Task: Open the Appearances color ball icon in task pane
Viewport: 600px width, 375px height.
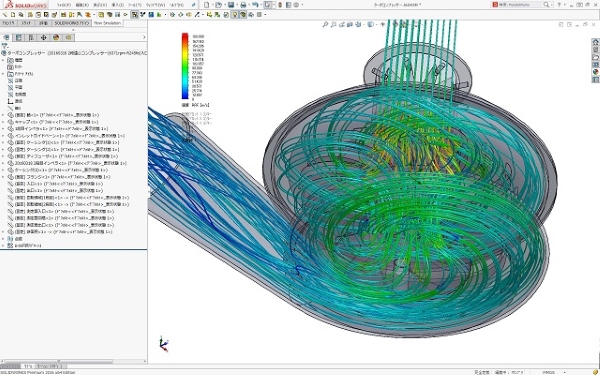Action: point(595,72)
